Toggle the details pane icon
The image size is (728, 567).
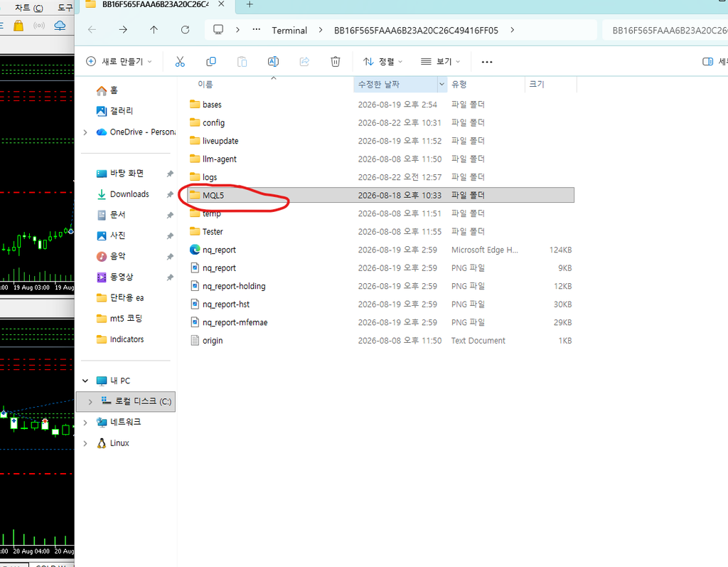(707, 61)
